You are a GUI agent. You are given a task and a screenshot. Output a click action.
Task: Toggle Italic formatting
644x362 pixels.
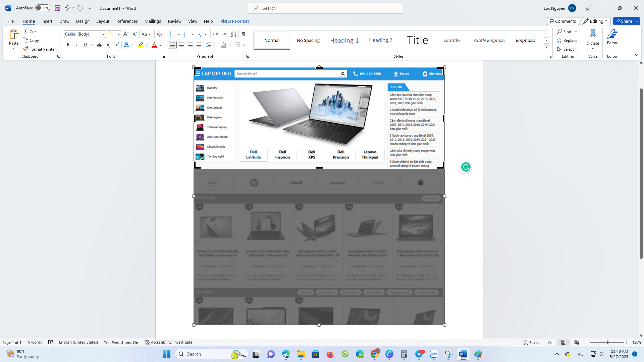point(77,45)
